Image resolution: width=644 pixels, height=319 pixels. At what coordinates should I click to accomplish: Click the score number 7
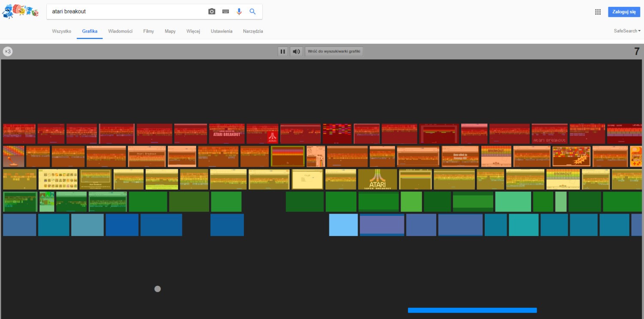click(x=637, y=52)
